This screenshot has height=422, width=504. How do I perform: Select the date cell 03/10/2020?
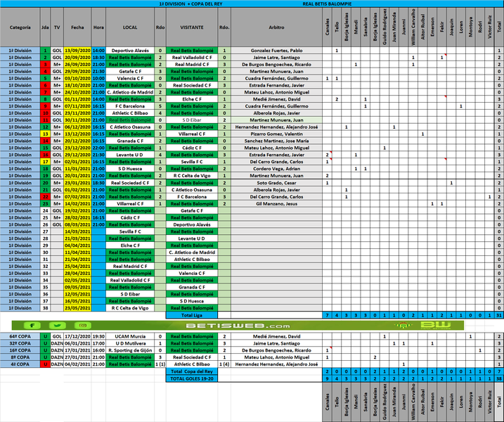coord(77,78)
